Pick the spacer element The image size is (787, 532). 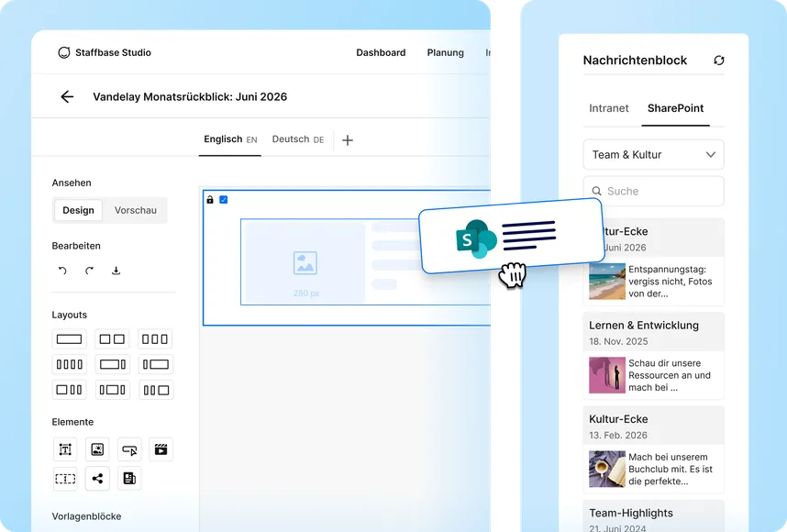point(65,479)
